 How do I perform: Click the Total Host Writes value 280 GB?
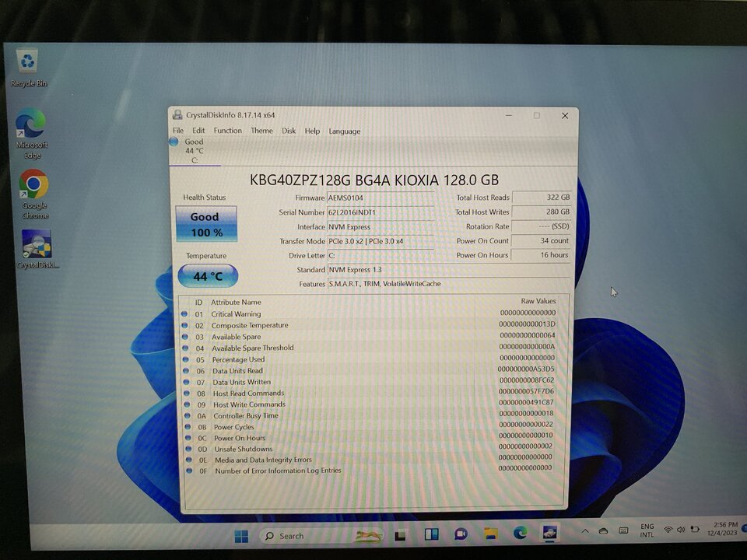click(x=542, y=212)
